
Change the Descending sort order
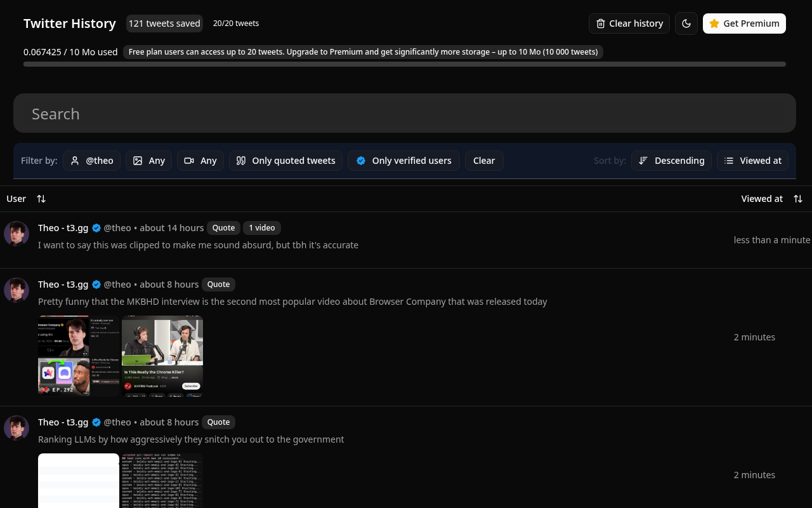tap(671, 161)
